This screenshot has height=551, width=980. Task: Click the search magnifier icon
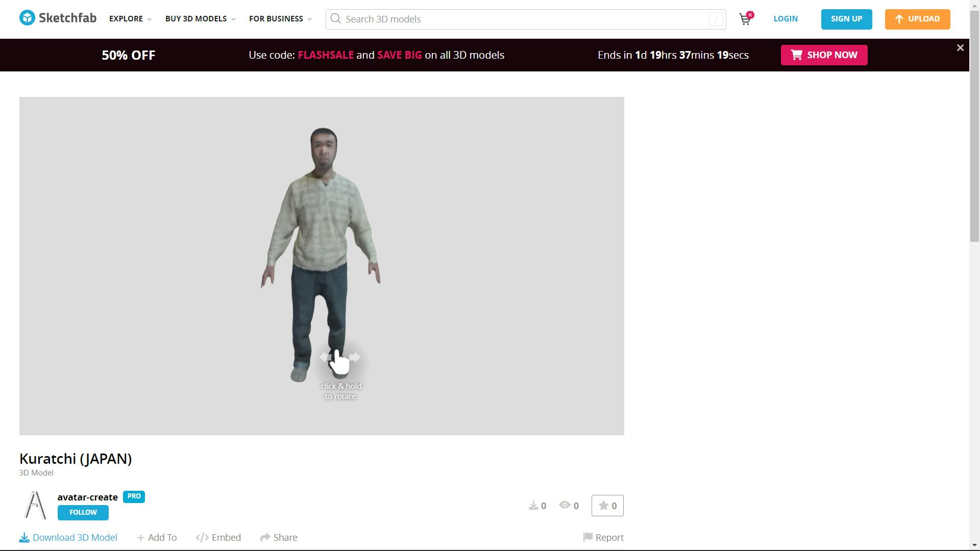pyautogui.click(x=335, y=19)
